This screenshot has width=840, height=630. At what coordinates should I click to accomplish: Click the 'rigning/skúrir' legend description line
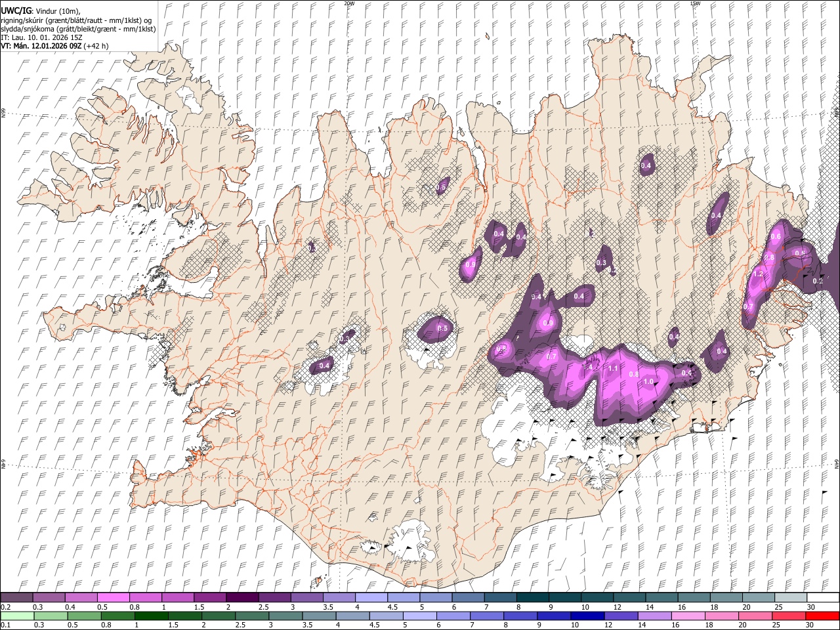click(76, 20)
